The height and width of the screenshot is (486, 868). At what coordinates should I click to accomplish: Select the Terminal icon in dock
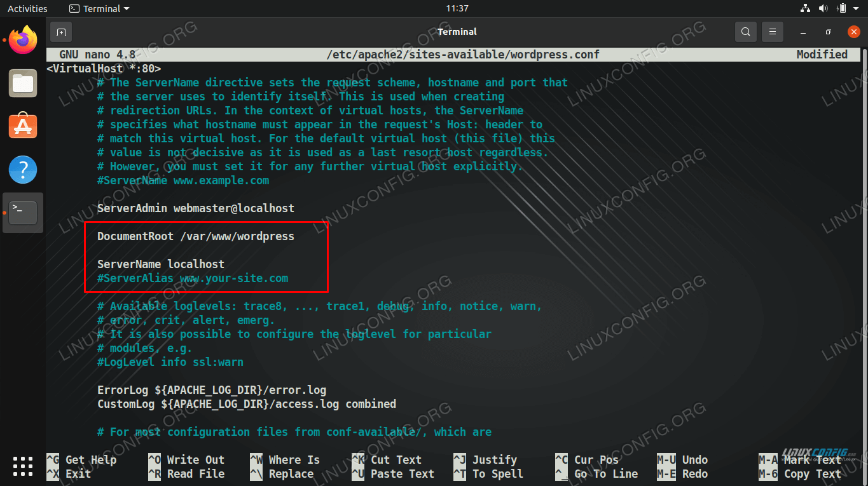[x=23, y=213]
